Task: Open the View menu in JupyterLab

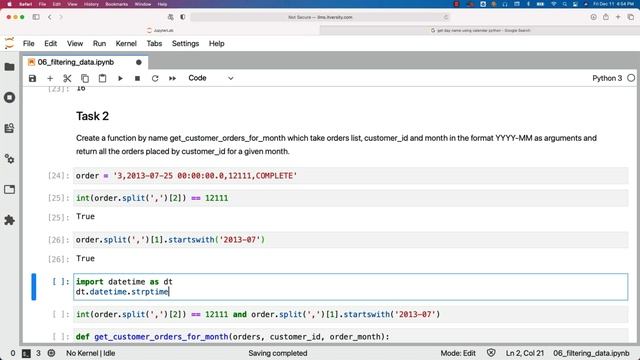Action: click(75, 44)
